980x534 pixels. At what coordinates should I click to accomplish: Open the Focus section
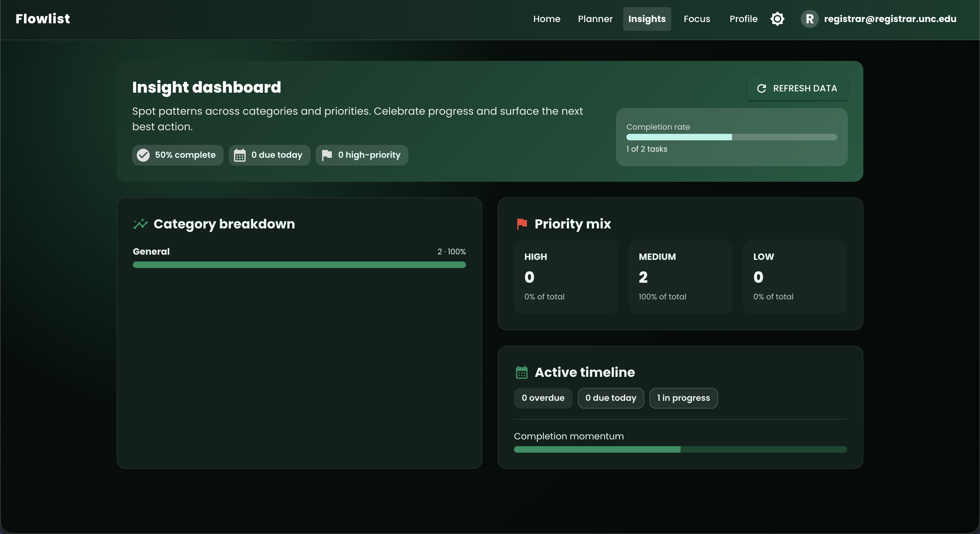pyautogui.click(x=696, y=19)
